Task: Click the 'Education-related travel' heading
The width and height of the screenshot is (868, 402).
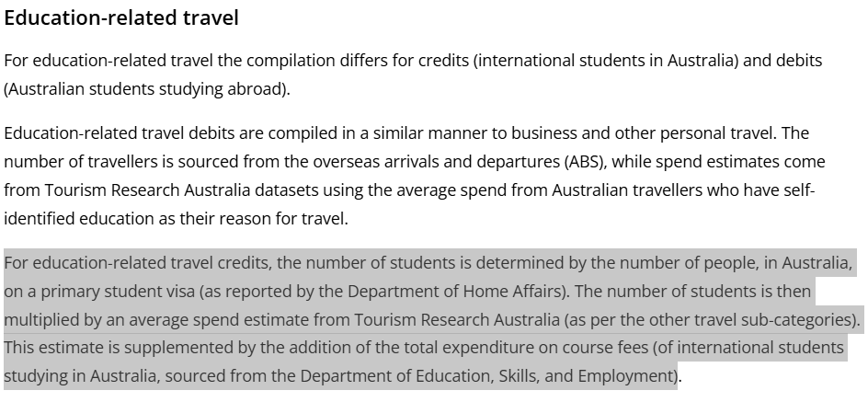Action: point(121,17)
